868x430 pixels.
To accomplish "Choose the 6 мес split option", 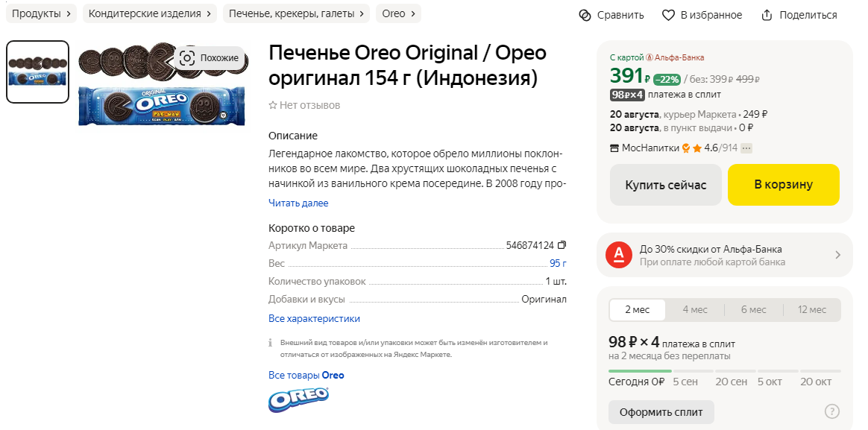I will point(754,310).
